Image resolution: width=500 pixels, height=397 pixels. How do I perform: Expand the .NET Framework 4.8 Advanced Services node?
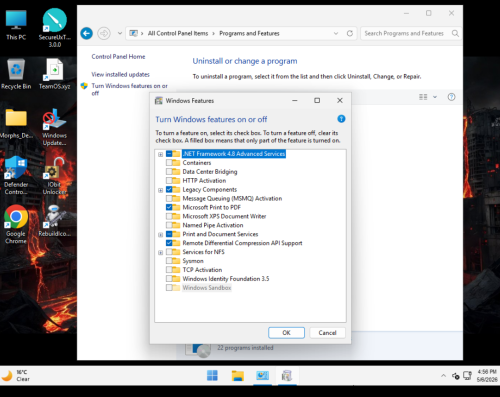click(160, 154)
